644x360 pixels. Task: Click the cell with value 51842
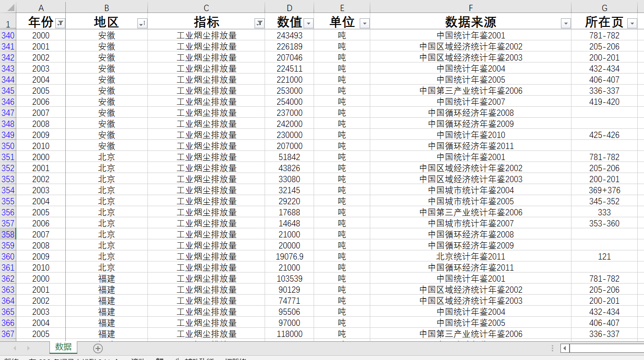(x=290, y=157)
